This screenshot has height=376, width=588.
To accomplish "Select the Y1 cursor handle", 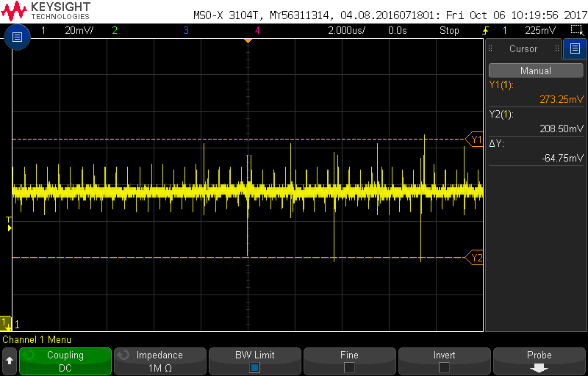I will tap(474, 140).
